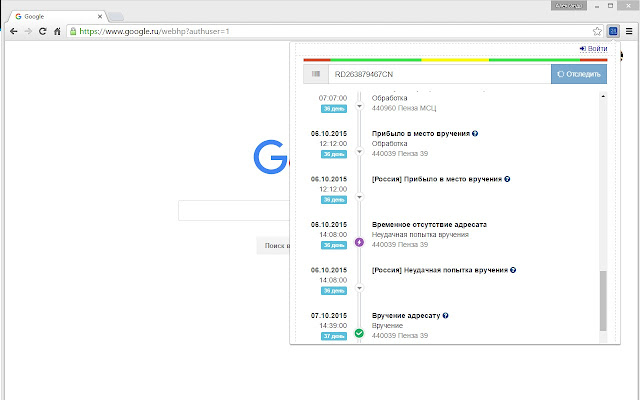Click the Отследить track button
Screen dimensions: 640x400
pyautogui.click(x=579, y=74)
